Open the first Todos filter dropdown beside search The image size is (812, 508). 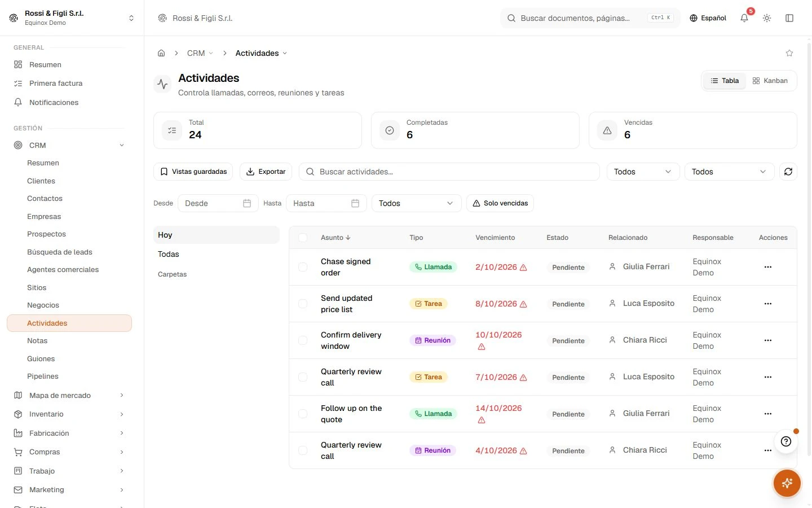click(643, 172)
